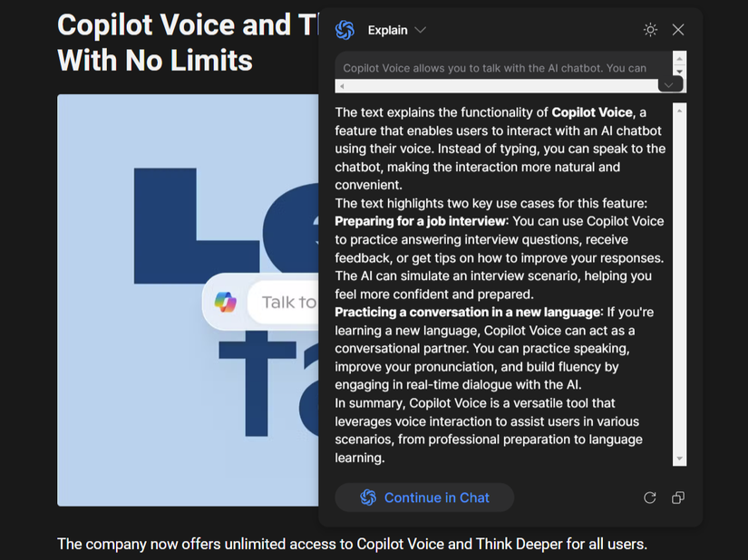Screen dimensions: 748x560
Task: Copy the response using the copy icon
Action: 678,497
